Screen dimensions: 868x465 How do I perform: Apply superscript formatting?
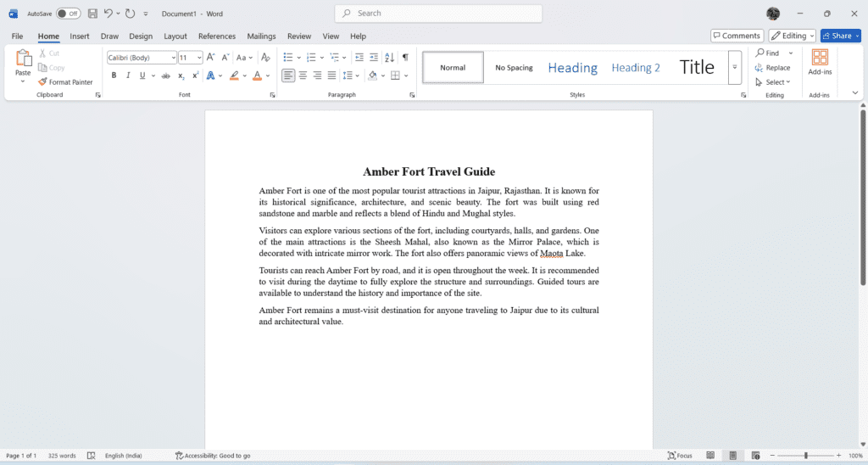click(x=196, y=76)
